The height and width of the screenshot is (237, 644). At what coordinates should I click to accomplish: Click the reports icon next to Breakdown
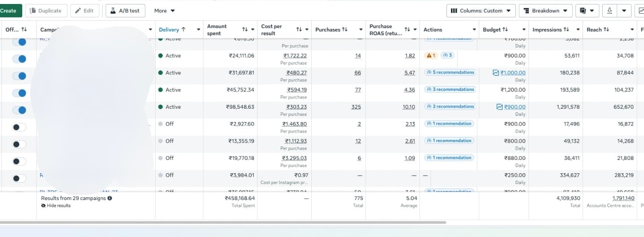click(x=583, y=11)
